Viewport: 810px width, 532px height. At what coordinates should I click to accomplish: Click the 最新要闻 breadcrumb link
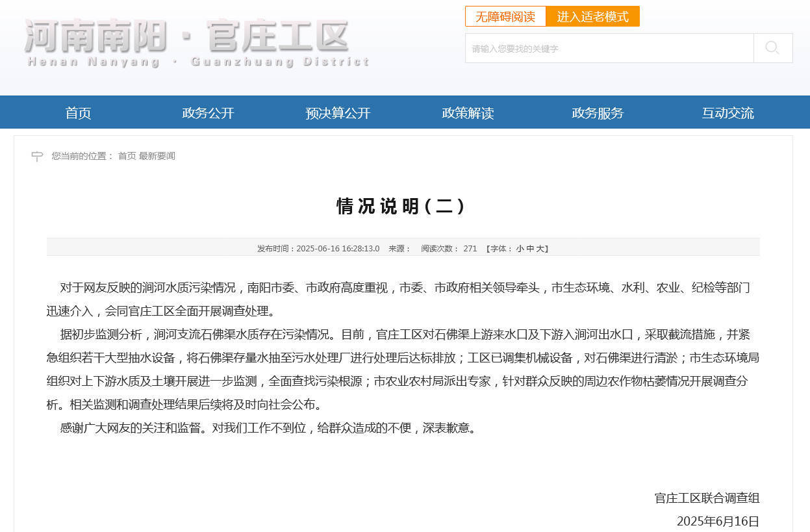157,156
